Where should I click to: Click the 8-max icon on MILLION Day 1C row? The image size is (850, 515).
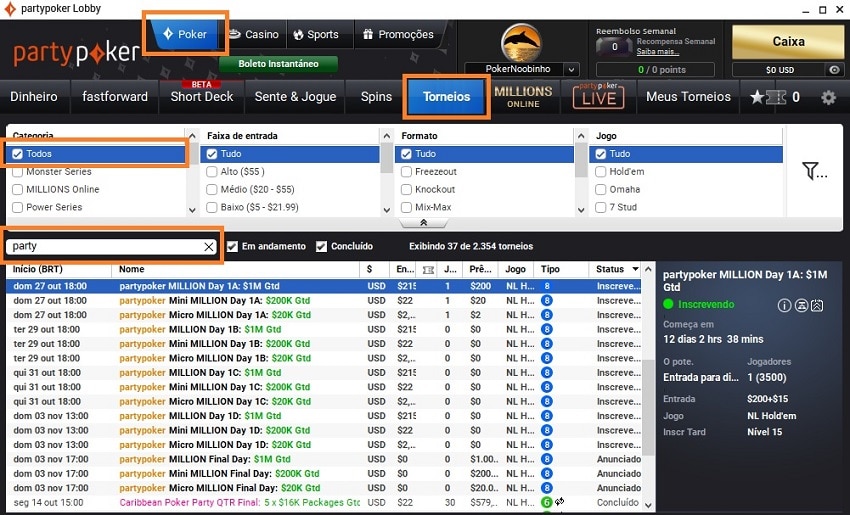546,373
